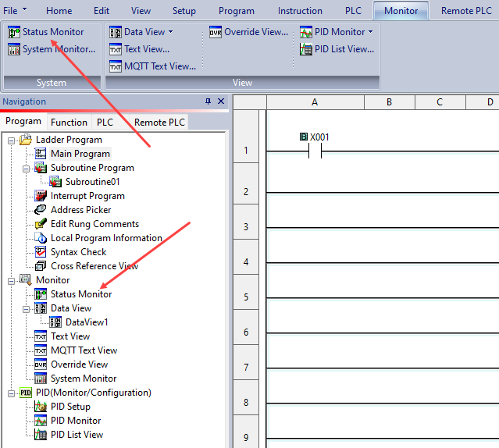Click the Override View ribbon icon

[x=216, y=32]
